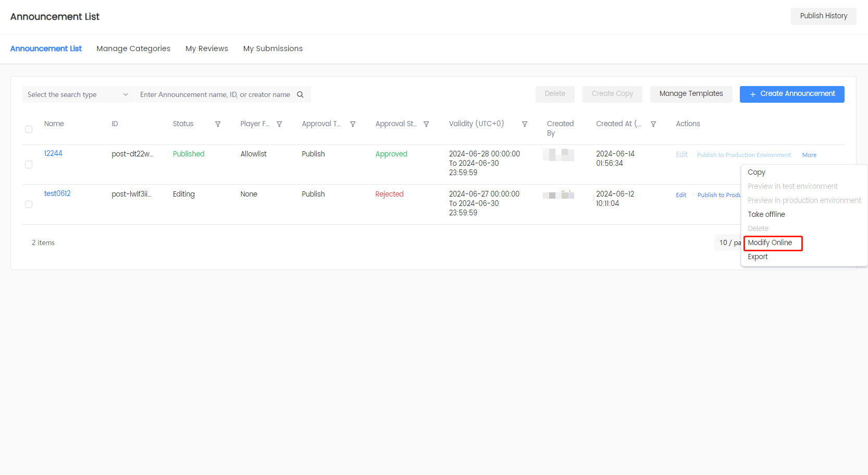The image size is (868, 475).
Task: Open the Approval Status column filter icon
Action: coord(426,124)
